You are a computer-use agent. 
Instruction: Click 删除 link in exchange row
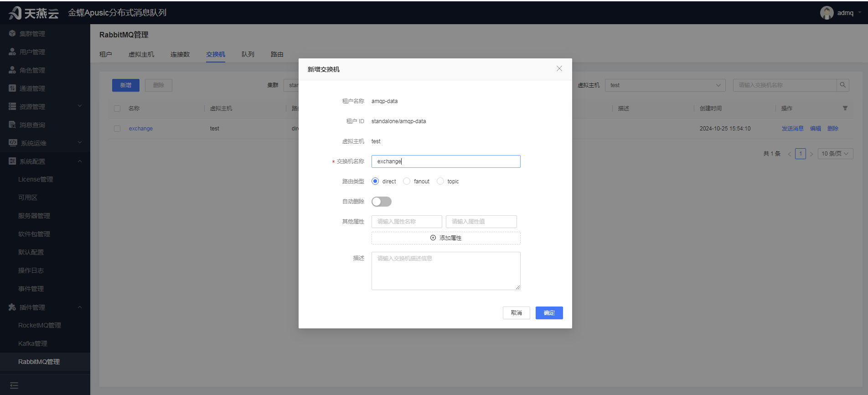(x=833, y=129)
